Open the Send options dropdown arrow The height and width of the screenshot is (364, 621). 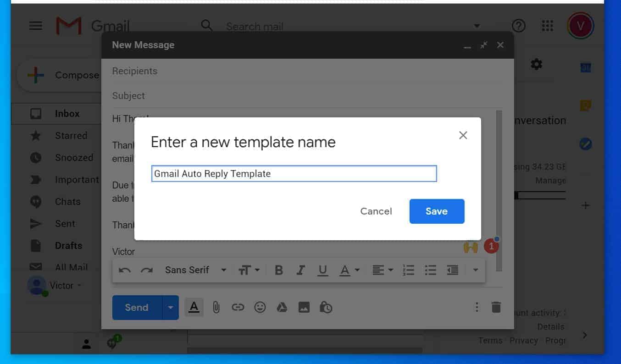click(x=170, y=307)
